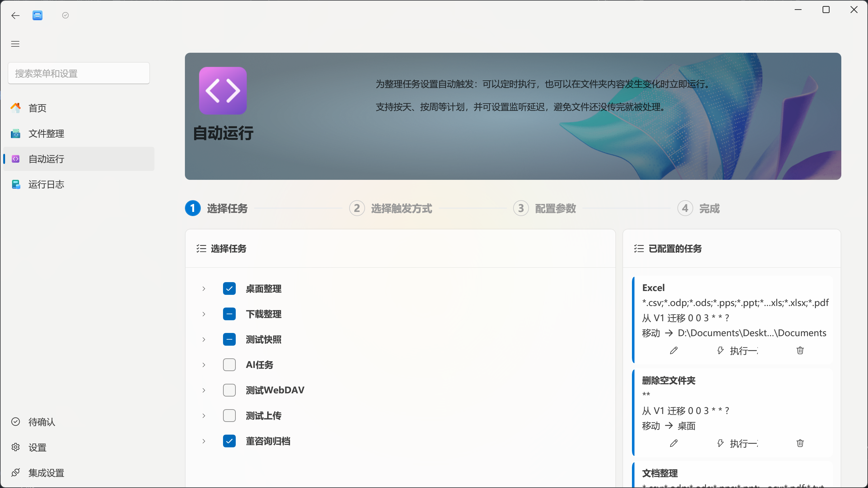Delete the Excel configured task

click(800, 350)
